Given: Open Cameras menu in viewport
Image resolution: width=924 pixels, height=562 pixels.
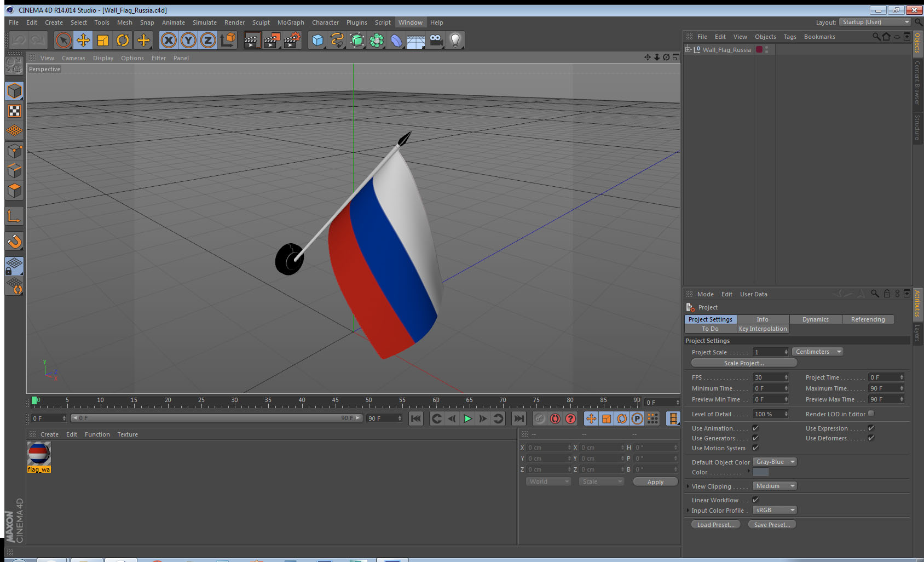Looking at the screenshot, I should click(x=73, y=58).
